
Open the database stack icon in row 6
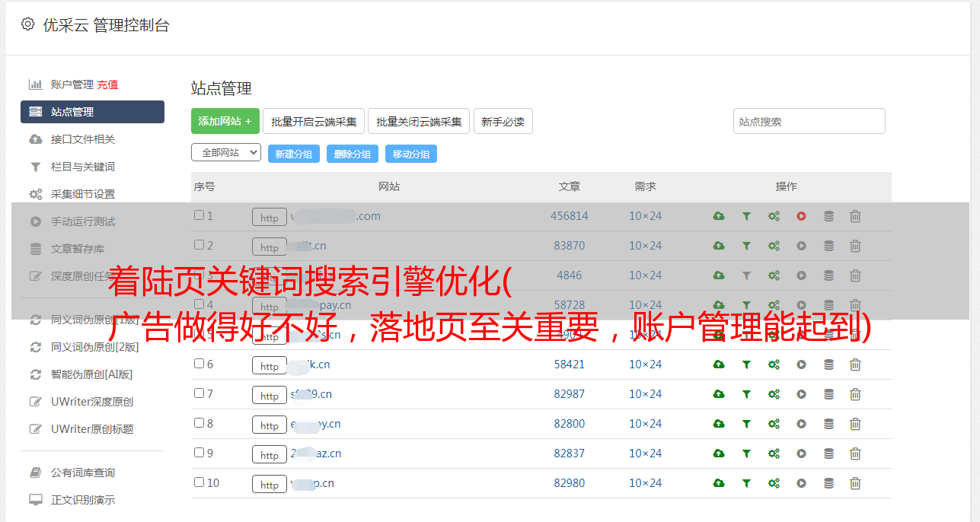click(828, 364)
